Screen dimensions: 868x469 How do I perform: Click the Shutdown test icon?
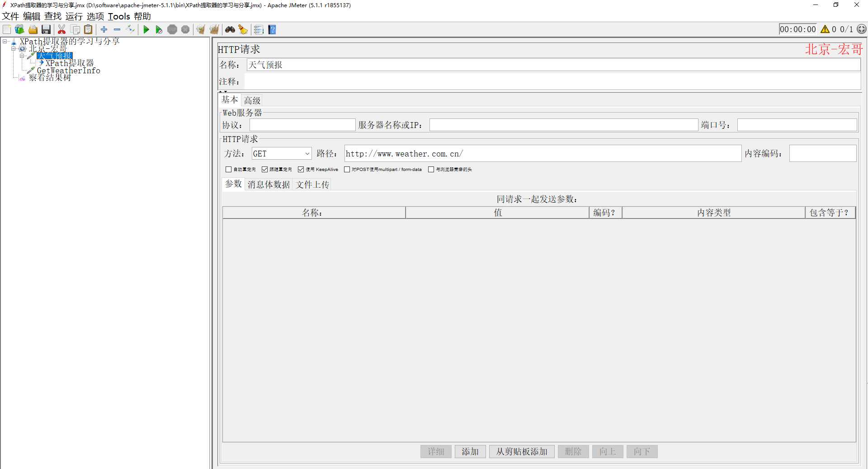(185, 29)
